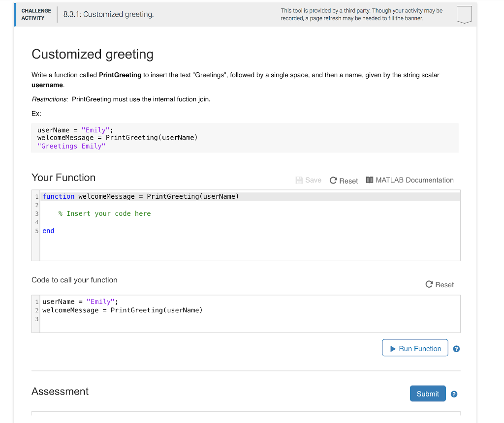This screenshot has width=504, height=423.
Task: Click line number 4 in the function editor gutter
Action: pyautogui.click(x=36, y=222)
